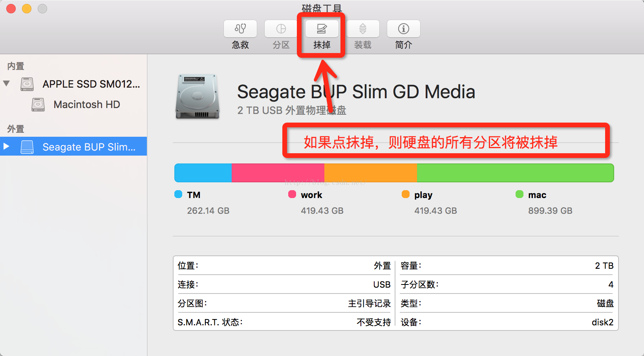This screenshot has height=356, width=644.
Task: Click the 位置 value 外置 cell
Action: 382,266
